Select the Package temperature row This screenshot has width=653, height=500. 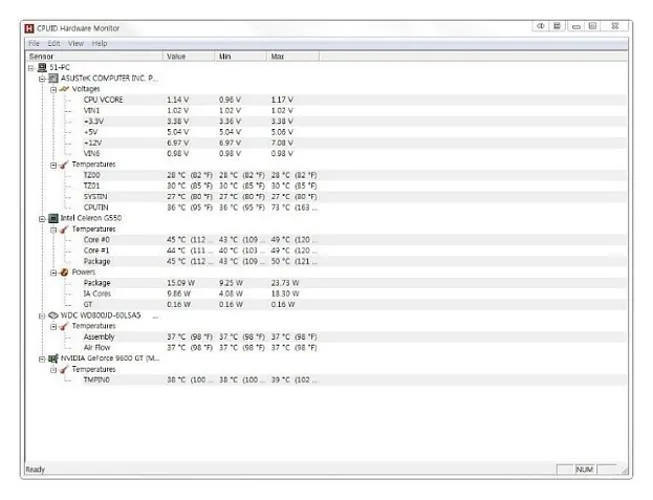click(326, 261)
